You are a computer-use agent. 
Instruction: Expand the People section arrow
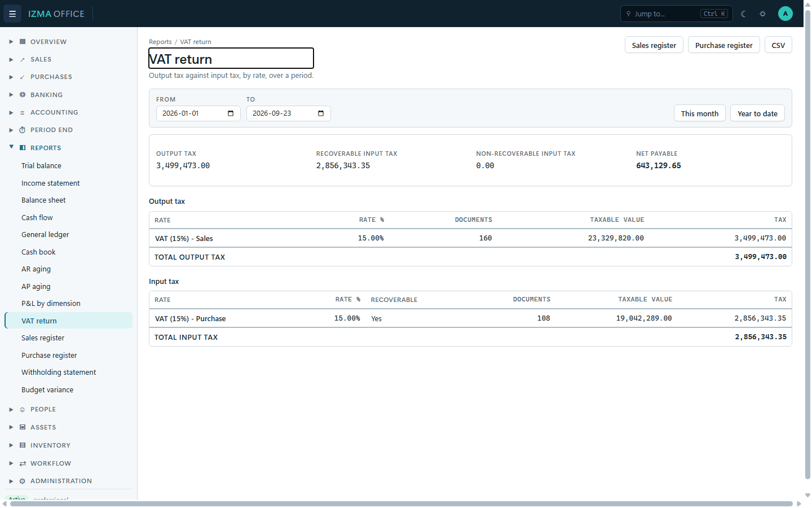11,409
